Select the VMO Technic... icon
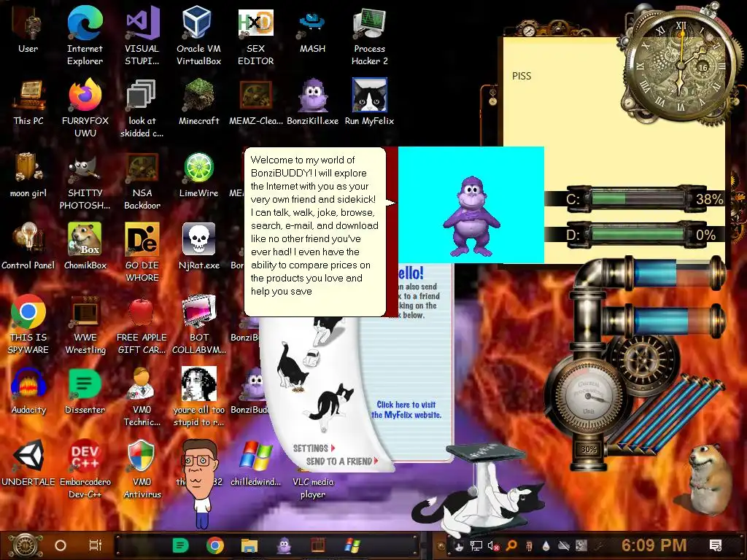This screenshot has width=747, height=560. point(142,397)
